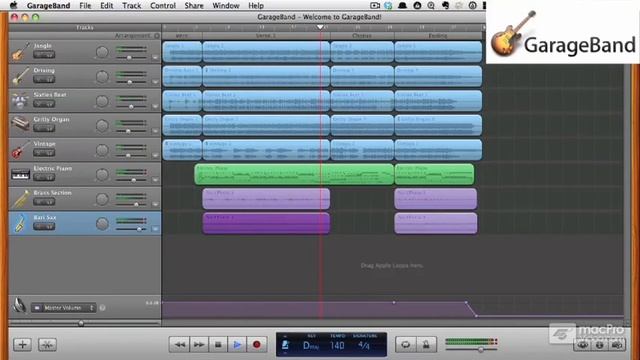Expand automation for the Jangle track
This screenshot has height=360, width=640.
click(x=155, y=58)
